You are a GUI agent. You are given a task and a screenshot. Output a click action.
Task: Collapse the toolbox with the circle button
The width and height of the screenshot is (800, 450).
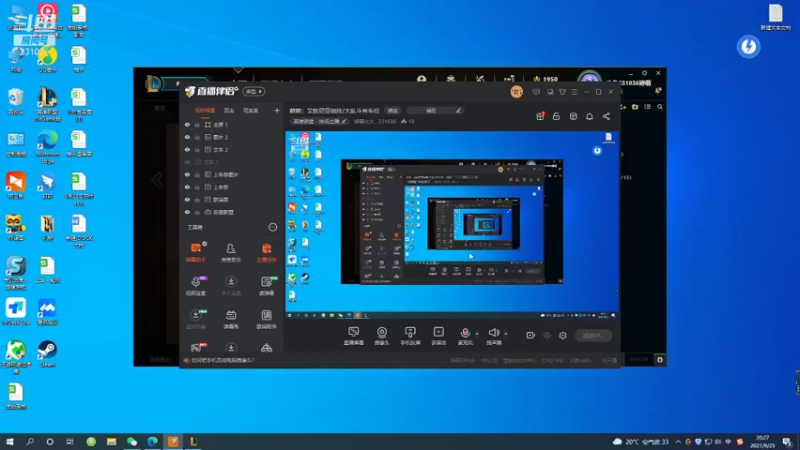click(x=272, y=227)
